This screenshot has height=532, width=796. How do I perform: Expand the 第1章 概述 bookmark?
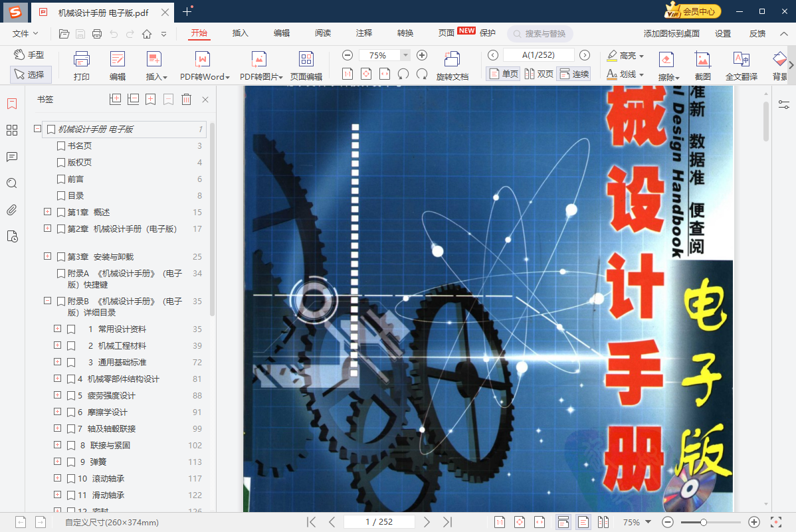[x=47, y=212]
